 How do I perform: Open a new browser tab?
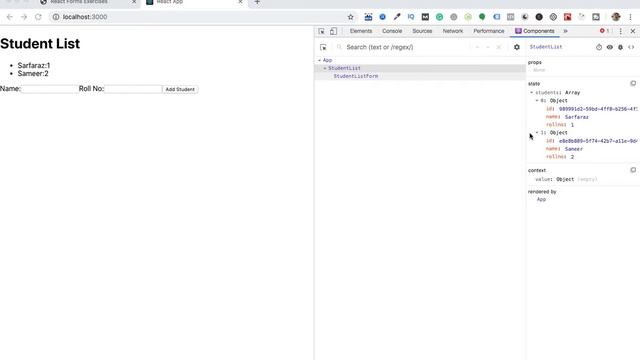257,2
